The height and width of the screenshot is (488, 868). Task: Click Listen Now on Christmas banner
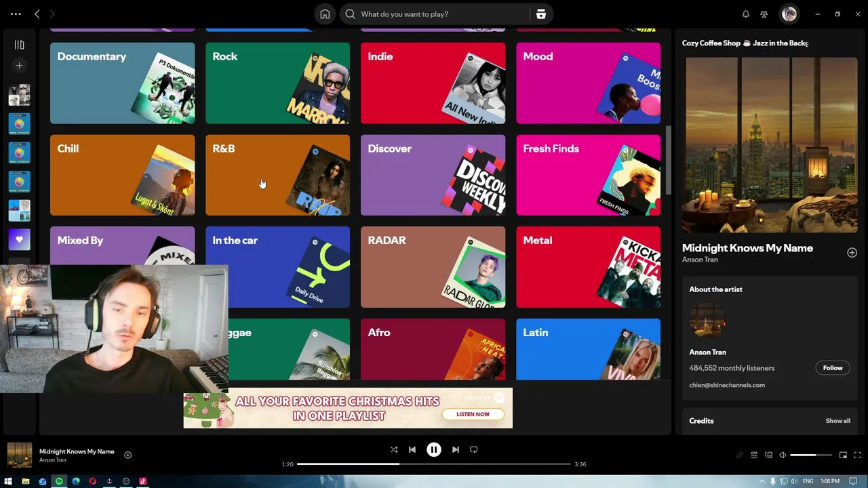[473, 414]
